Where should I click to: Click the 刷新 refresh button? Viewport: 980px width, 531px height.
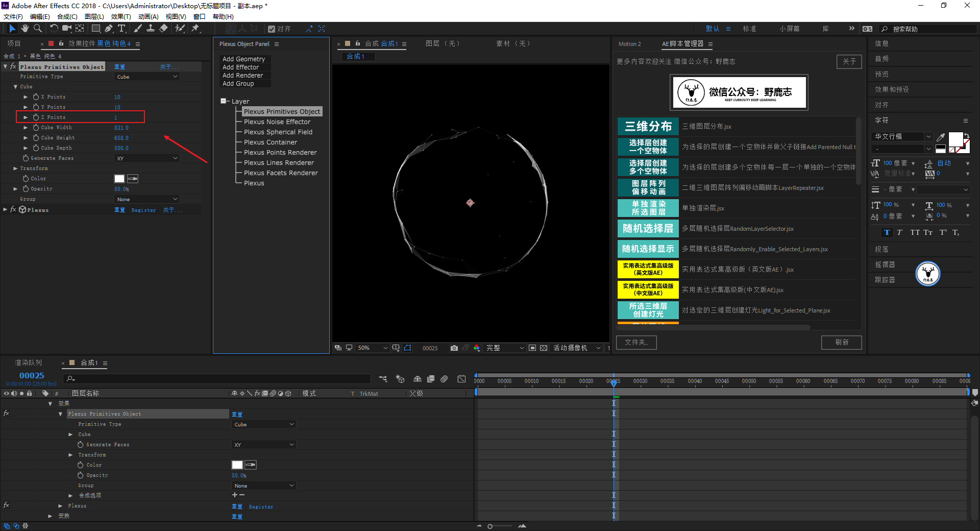pos(841,342)
